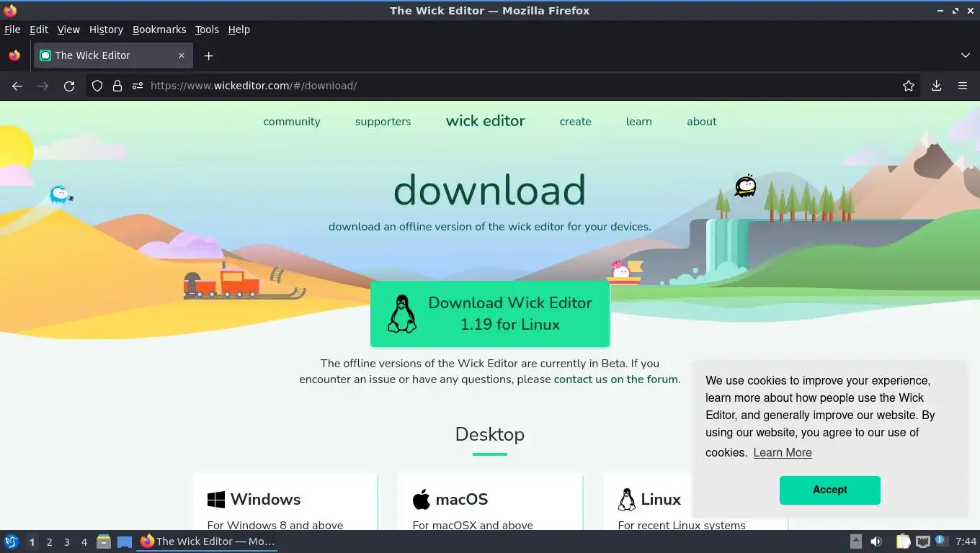Image resolution: width=980 pixels, height=553 pixels.
Task: Click the penguin icon on Linux card
Action: pyautogui.click(x=627, y=500)
